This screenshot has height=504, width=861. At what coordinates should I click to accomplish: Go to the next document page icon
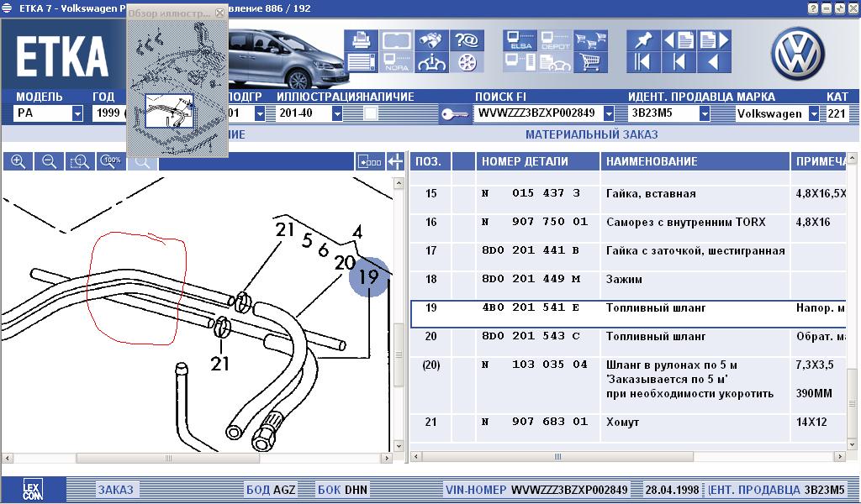pyautogui.click(x=714, y=40)
